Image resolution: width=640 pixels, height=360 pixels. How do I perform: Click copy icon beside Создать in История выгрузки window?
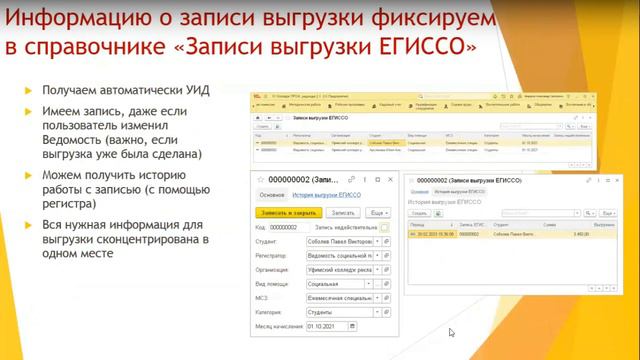click(x=438, y=213)
